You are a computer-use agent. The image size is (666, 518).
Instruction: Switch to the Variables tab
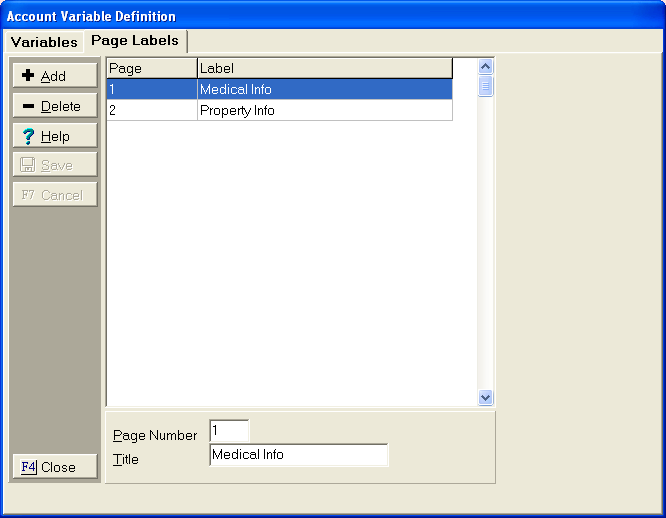44,42
